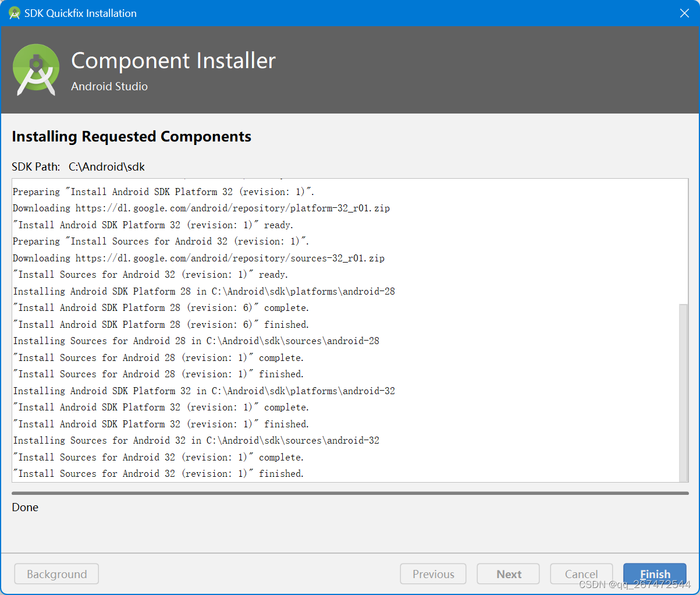Screen dimensions: 700x595
Task: Click 'Install Android SDK Platform 32' complete line
Action: tap(161, 407)
